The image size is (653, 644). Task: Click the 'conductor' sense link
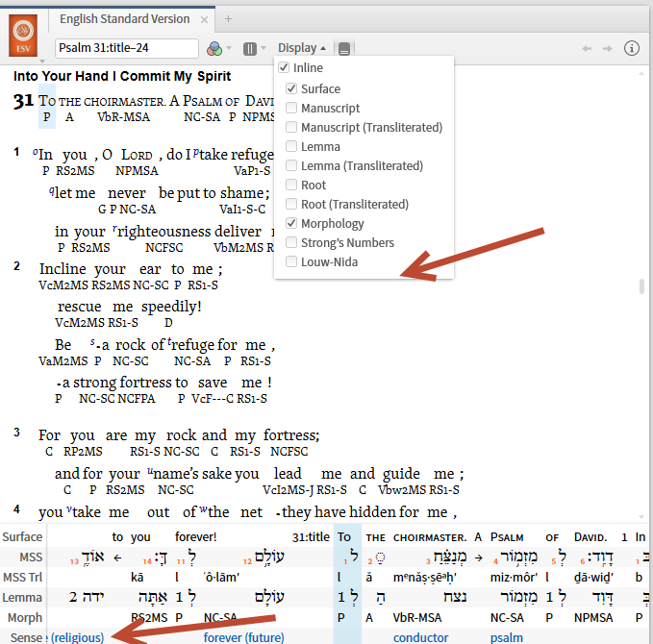click(x=420, y=637)
